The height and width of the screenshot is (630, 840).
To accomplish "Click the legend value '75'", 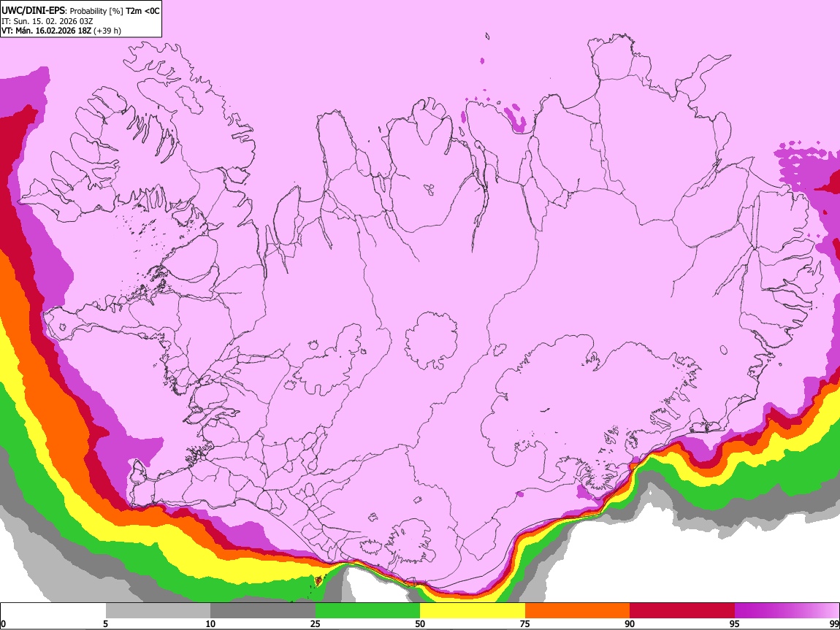I will click(x=525, y=623).
